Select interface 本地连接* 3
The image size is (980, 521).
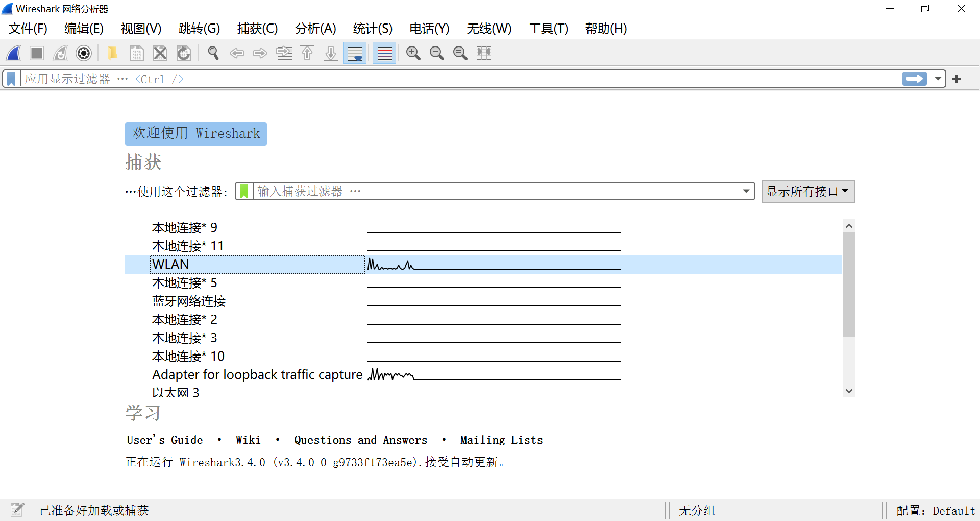(483, 338)
